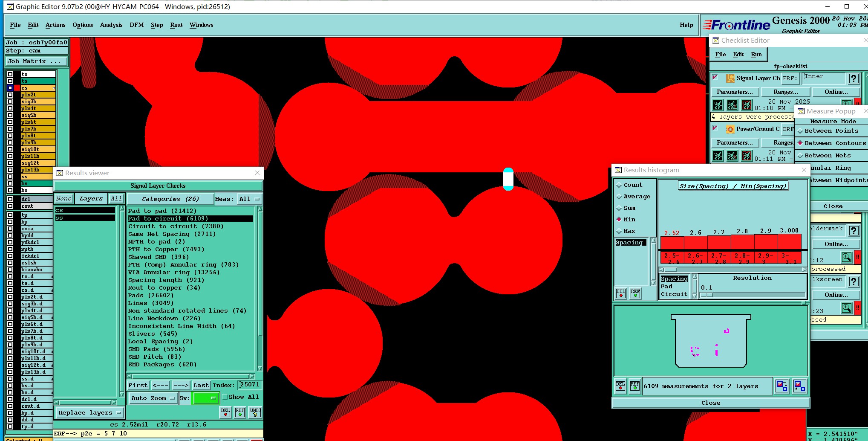Viewport: 868px width, 441px height.
Task: Click REF icon under histogram statistic options
Action: point(635,293)
